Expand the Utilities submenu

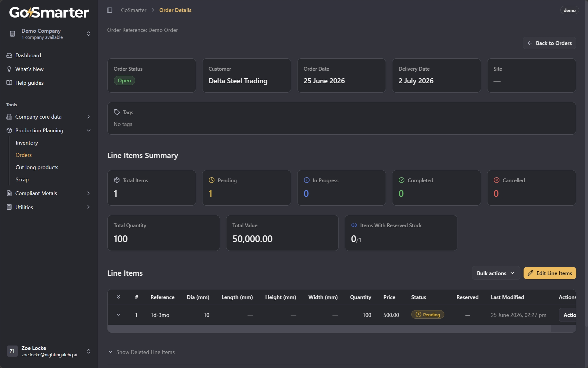pos(89,207)
